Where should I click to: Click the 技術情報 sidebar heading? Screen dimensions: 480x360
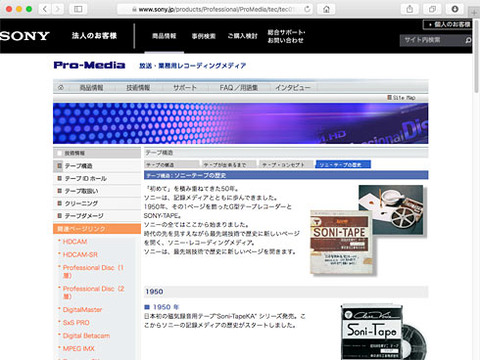tap(97, 153)
